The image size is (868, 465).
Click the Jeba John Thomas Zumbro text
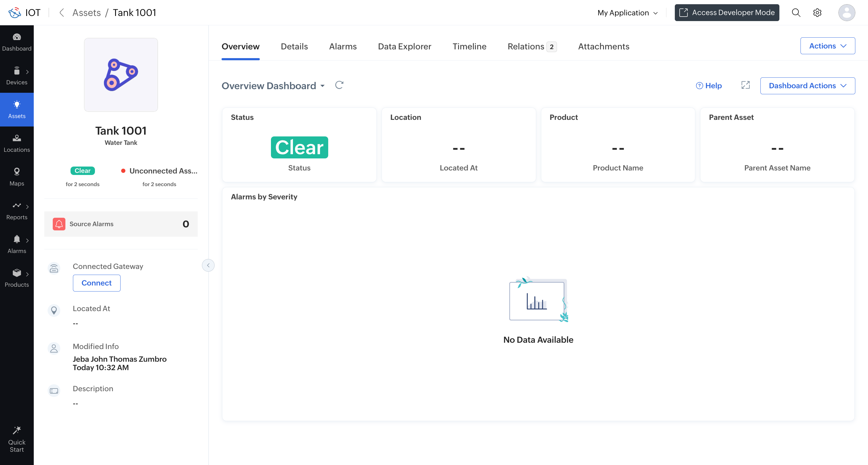(x=120, y=359)
